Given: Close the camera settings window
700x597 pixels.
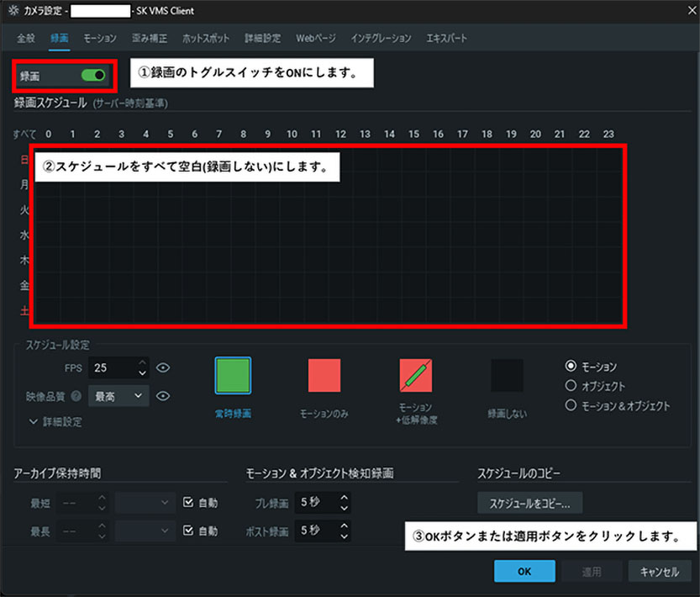Looking at the screenshot, I should point(692,10).
